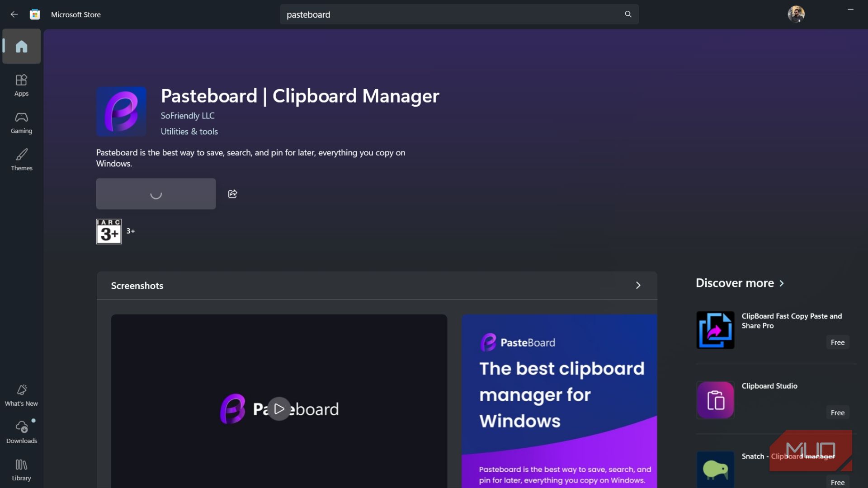View Downloads in the sidebar

point(21,432)
